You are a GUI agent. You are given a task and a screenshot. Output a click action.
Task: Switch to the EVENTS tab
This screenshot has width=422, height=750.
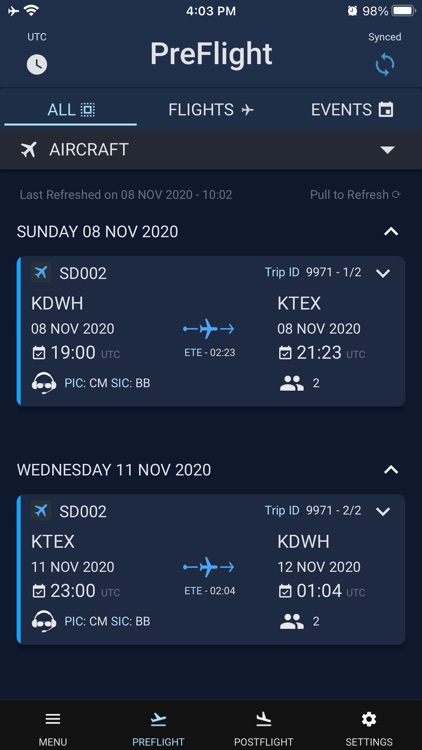[x=352, y=110]
